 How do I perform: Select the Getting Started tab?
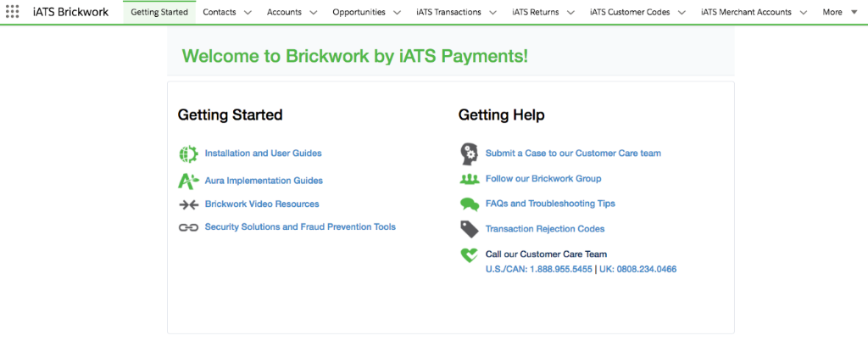[x=159, y=12]
